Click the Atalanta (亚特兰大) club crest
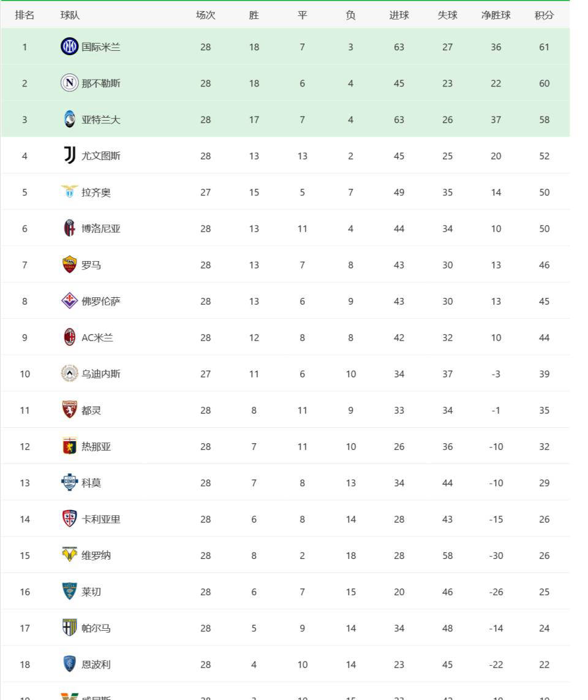588x700 pixels. (69, 119)
